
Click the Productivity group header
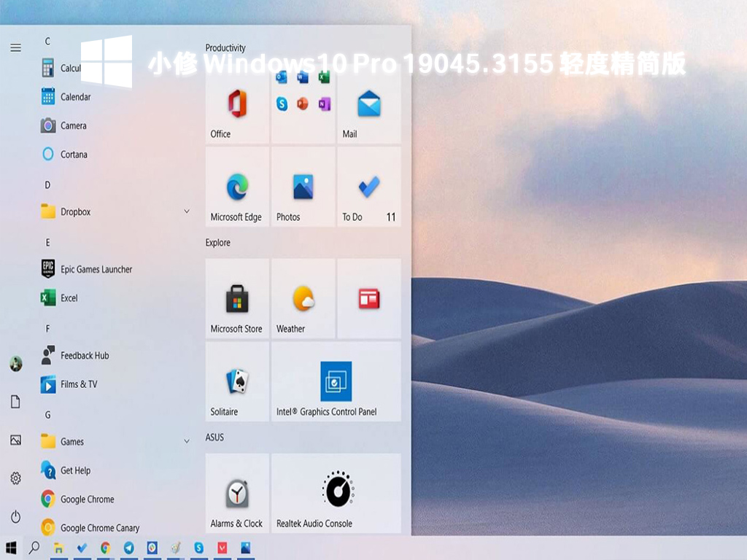click(x=225, y=48)
